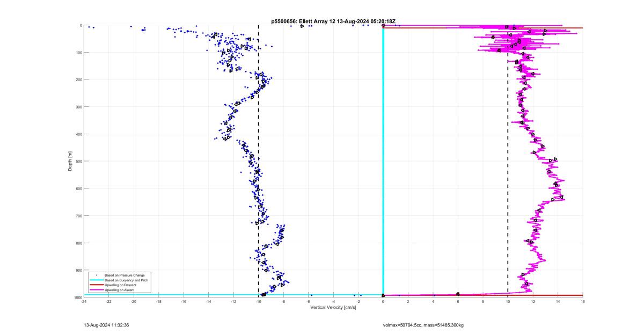Click the '600' depth tick label
Viewport: 644px width, 334px height.
pyautogui.click(x=78, y=188)
